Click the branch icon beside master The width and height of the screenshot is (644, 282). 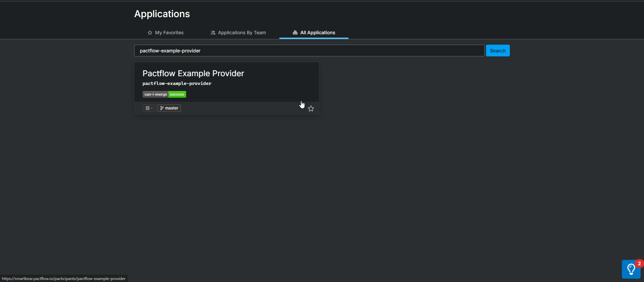point(162,108)
